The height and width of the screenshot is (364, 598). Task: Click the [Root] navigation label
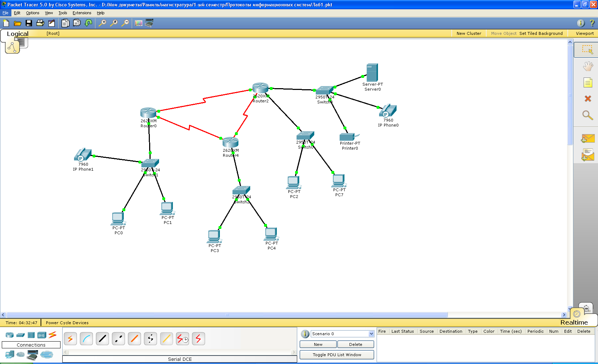[53, 33]
